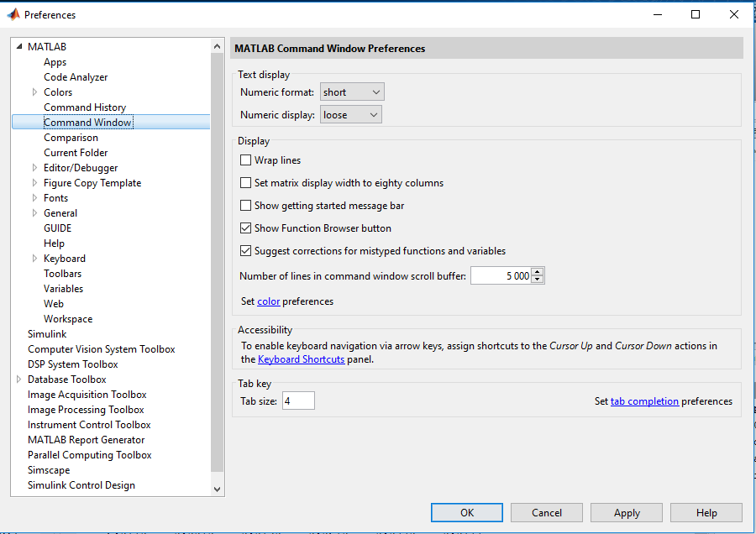The height and width of the screenshot is (534, 756).
Task: Click the tree scrollbar up arrow
Action: pyautogui.click(x=217, y=46)
